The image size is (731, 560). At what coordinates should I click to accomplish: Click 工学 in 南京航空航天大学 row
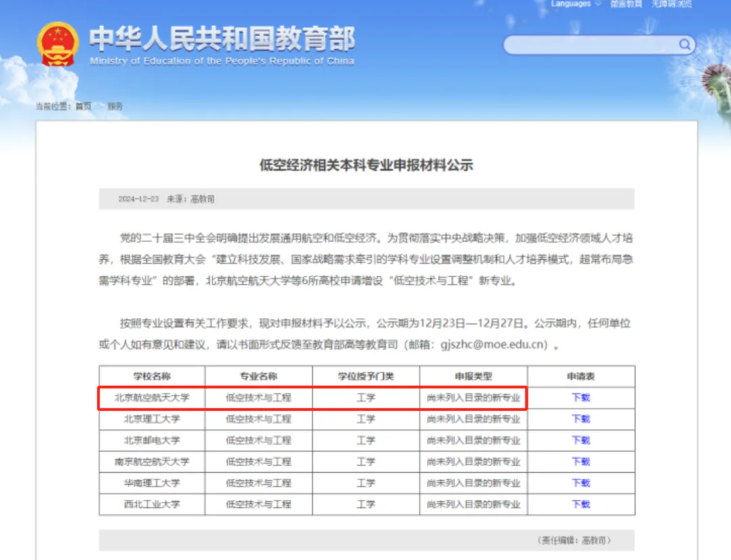366,462
